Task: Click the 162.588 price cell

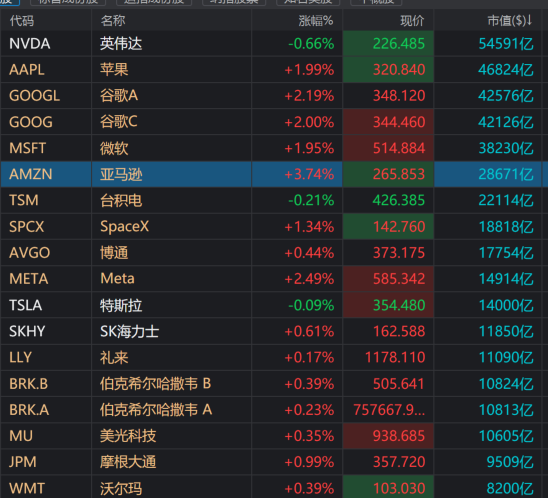Action: tap(399, 331)
